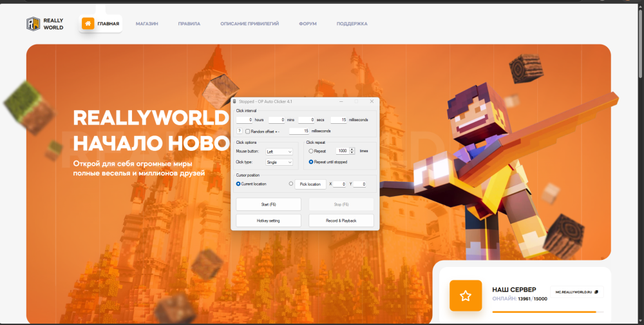The height and width of the screenshot is (325, 644).
Task: Click the secs interval field
Action: click(x=307, y=120)
